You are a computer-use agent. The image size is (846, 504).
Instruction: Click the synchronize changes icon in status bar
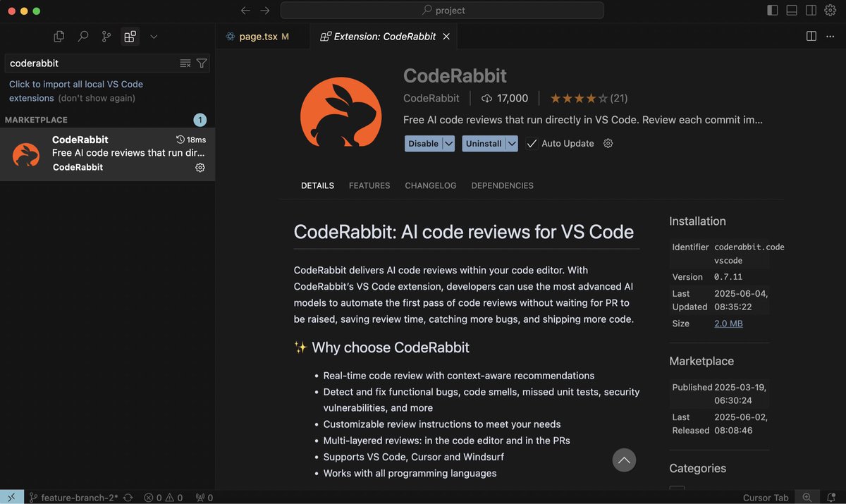[128, 498]
